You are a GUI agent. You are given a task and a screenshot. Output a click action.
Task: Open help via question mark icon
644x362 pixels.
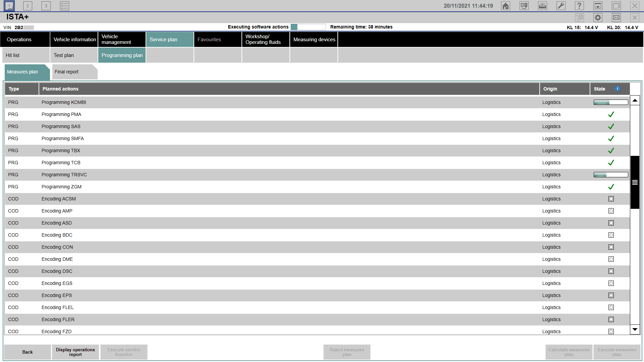click(x=579, y=6)
